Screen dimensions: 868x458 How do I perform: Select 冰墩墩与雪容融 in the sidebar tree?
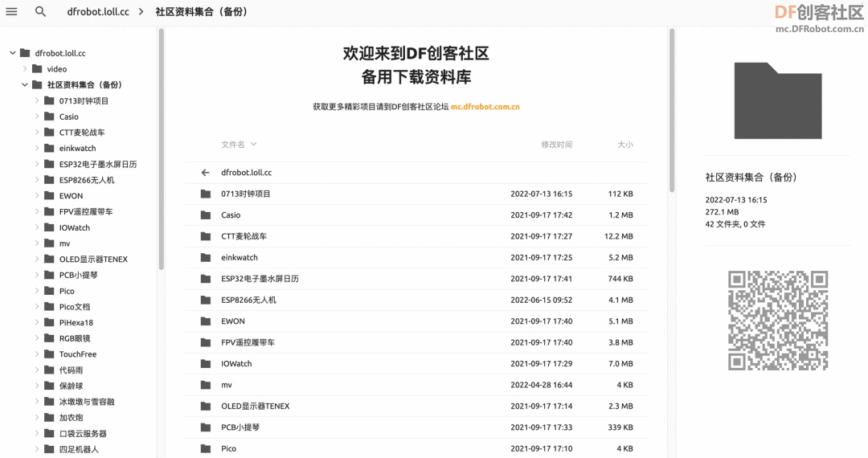(87, 402)
